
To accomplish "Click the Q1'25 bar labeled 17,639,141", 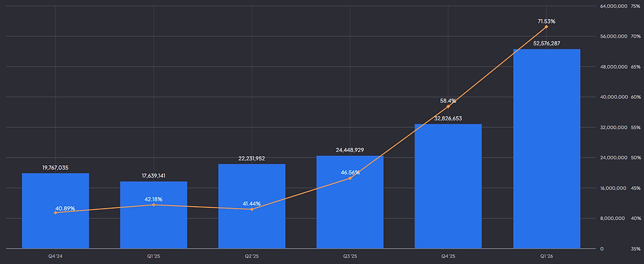I will pyautogui.click(x=154, y=215).
